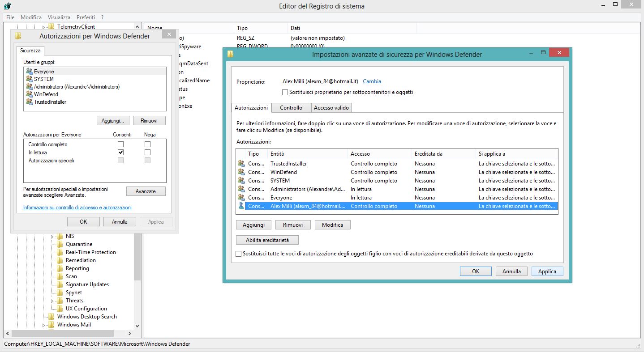This screenshot has height=352, width=644.
Task: Click the Avanzate button
Action: 146,191
